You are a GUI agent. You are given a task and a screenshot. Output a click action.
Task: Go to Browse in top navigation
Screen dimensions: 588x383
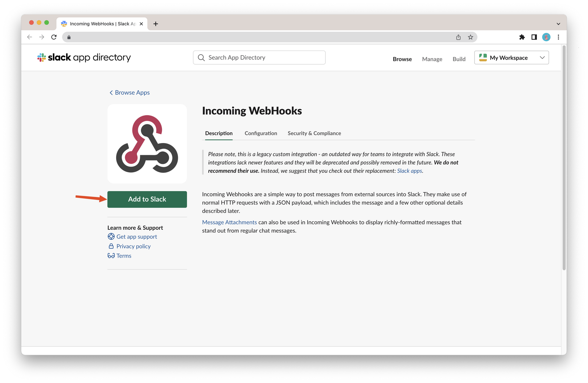[402, 59]
